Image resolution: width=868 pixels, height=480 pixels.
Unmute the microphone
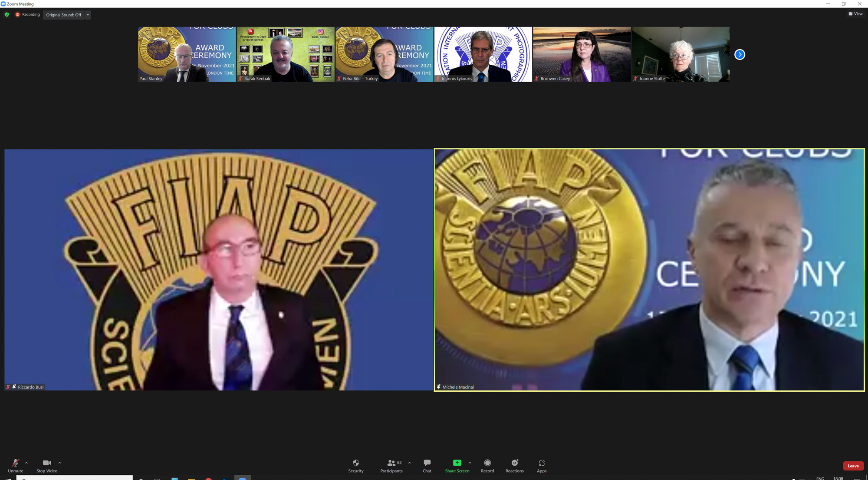[15, 466]
